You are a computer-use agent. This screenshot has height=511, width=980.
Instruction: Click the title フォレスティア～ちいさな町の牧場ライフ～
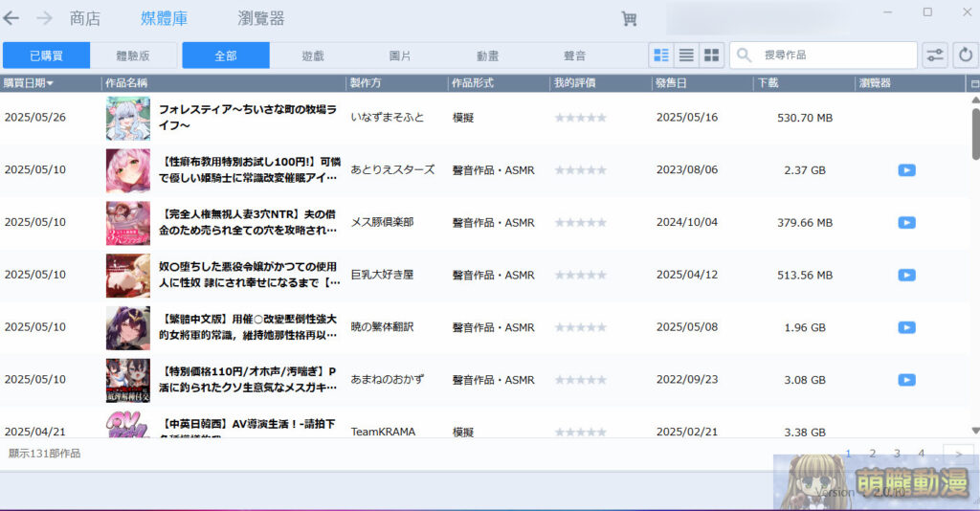pyautogui.click(x=248, y=118)
